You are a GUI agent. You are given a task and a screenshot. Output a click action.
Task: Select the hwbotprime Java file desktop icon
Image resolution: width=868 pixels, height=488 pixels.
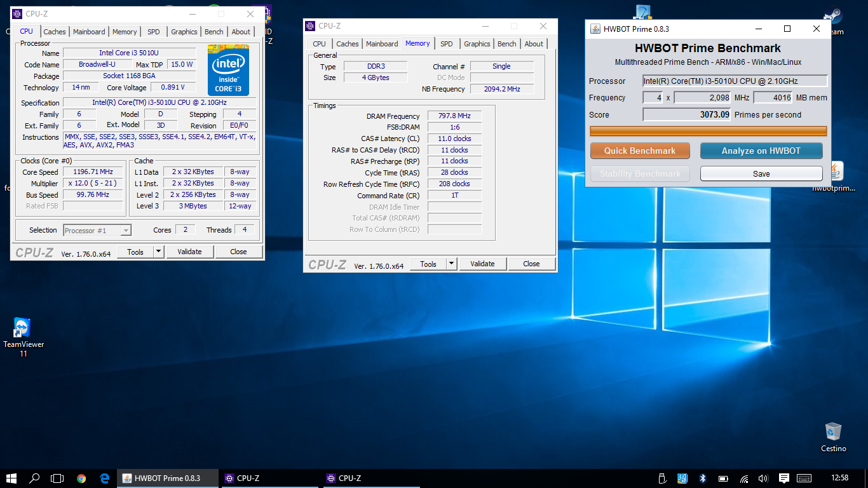pos(834,177)
